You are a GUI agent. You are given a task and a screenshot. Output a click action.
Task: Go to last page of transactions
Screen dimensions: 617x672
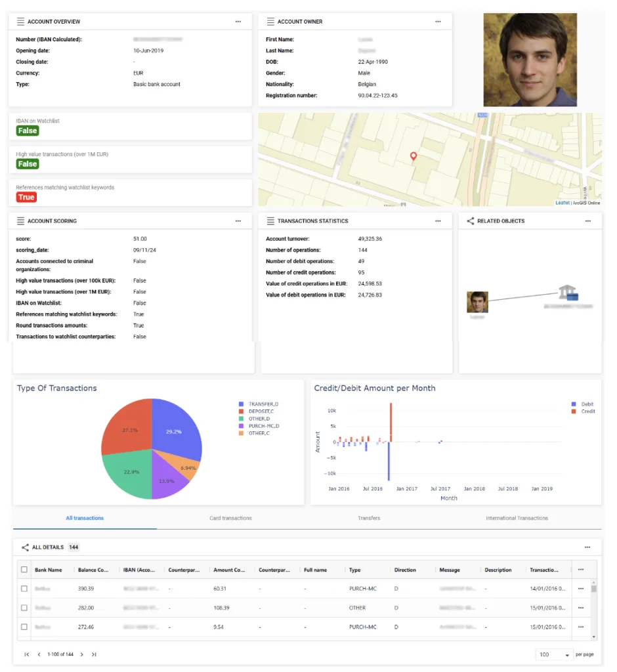click(x=94, y=654)
